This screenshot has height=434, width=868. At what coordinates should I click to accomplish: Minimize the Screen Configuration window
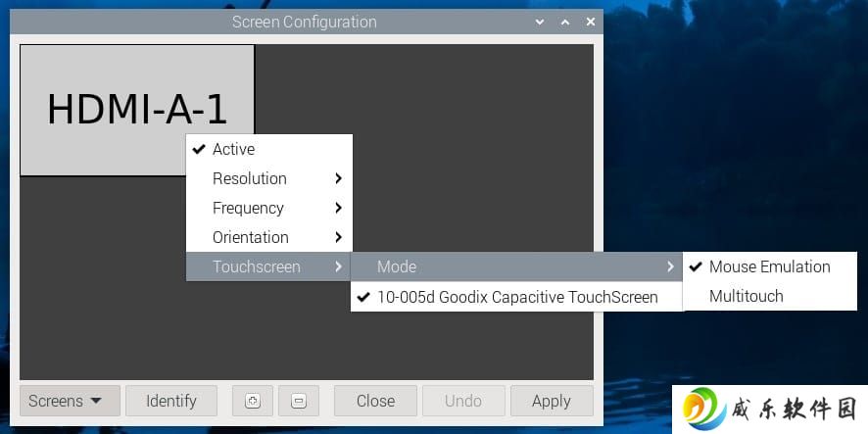pos(540,23)
